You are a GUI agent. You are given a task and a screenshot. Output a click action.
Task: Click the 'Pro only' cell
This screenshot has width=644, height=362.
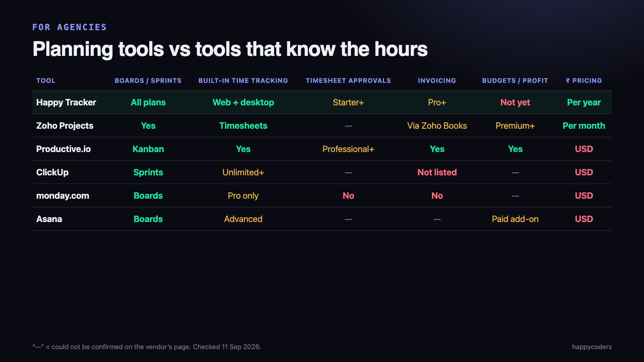coord(243,196)
